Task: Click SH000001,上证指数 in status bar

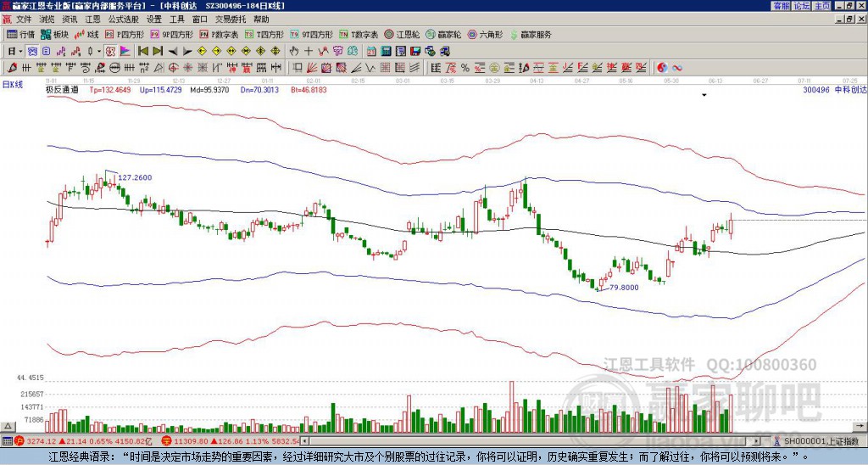Action: click(821, 441)
